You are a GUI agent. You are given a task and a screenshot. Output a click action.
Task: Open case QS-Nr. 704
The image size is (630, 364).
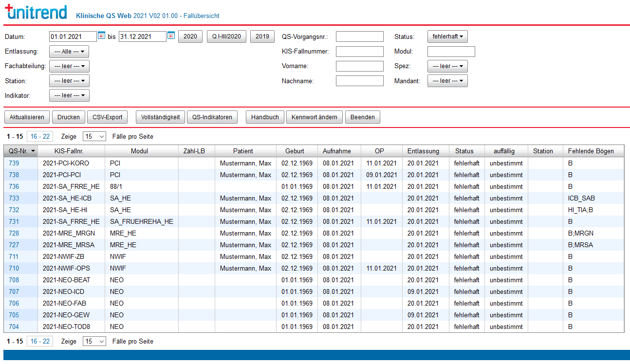point(14,327)
